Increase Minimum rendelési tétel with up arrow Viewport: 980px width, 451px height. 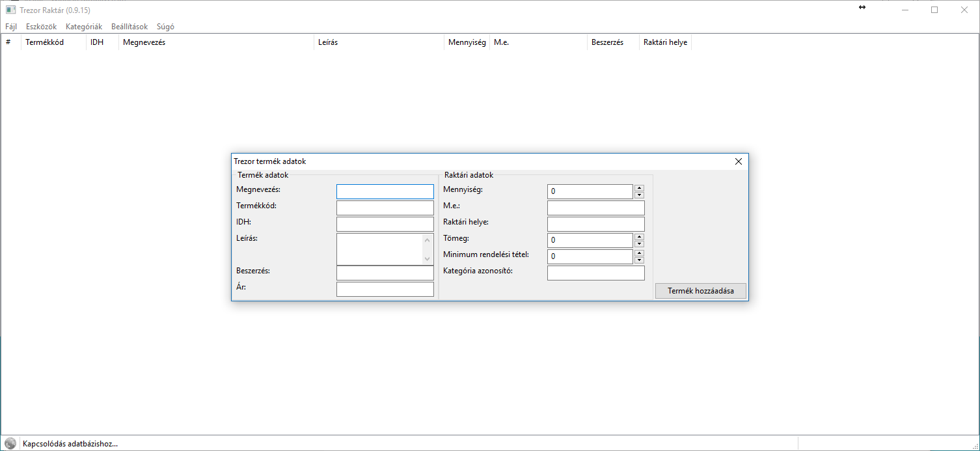[x=639, y=253]
